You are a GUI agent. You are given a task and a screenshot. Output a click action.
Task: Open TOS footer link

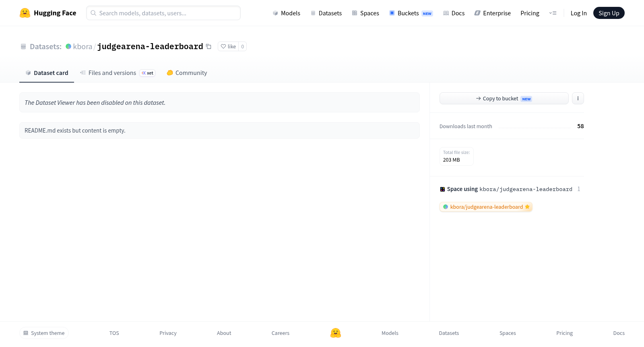coord(114,333)
